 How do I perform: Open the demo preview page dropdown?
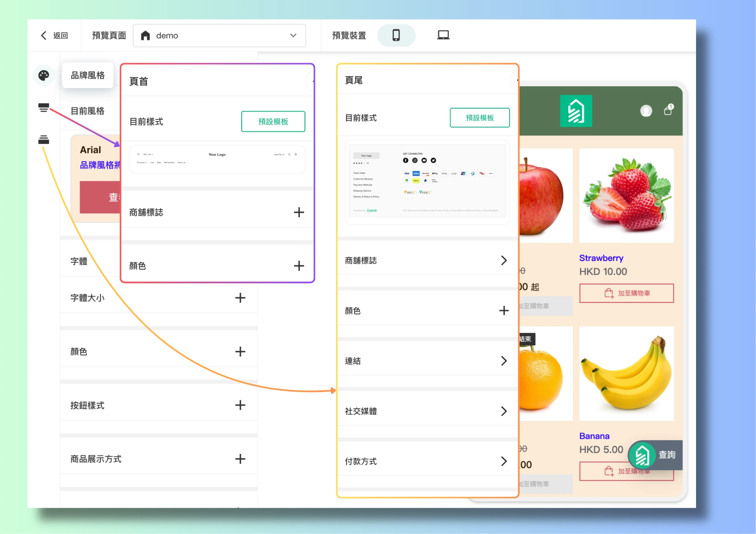coord(219,35)
